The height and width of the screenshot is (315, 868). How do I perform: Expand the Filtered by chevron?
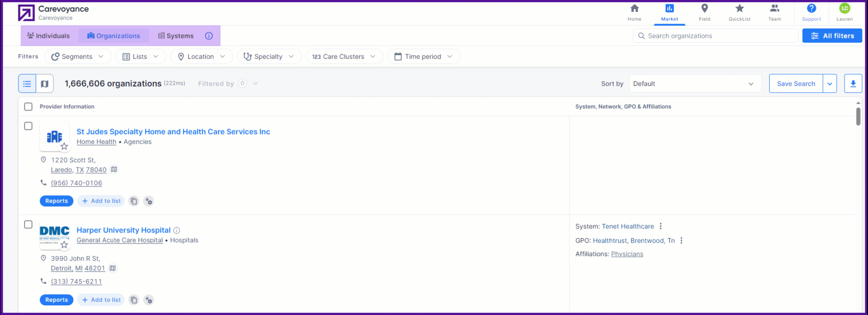256,84
